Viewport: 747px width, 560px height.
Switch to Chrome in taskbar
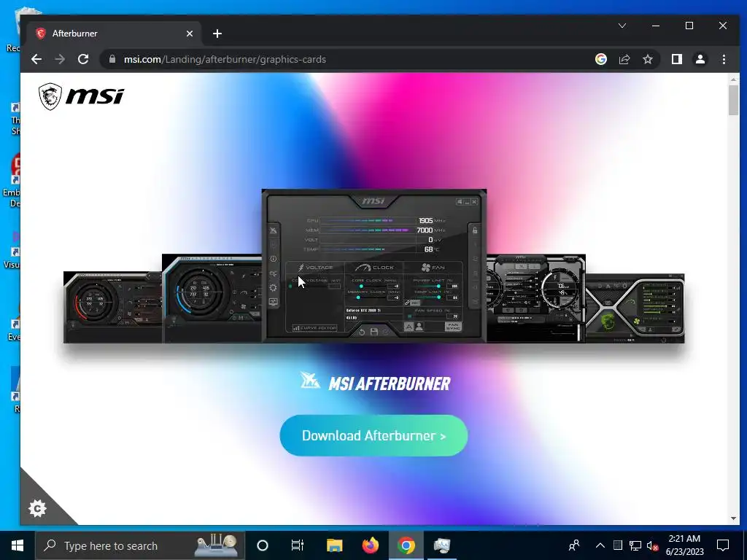coord(406,545)
